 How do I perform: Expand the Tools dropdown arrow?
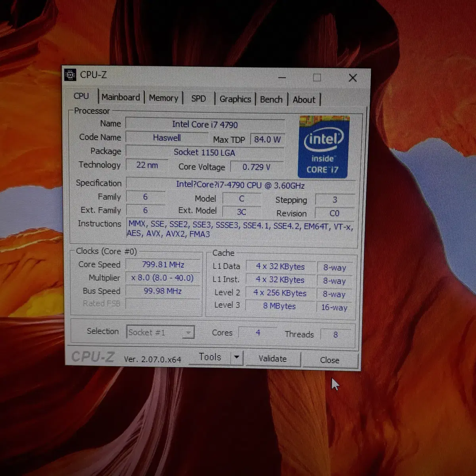click(236, 357)
